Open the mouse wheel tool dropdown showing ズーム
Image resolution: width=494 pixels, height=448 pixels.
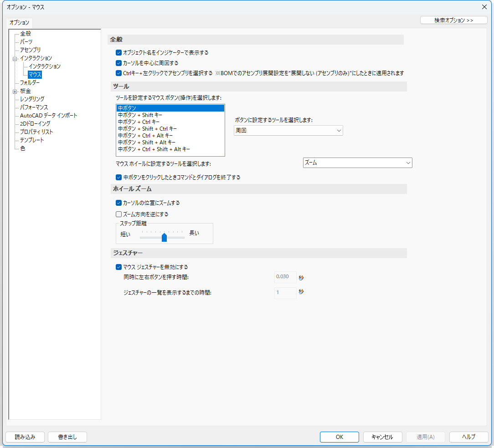tap(357, 163)
